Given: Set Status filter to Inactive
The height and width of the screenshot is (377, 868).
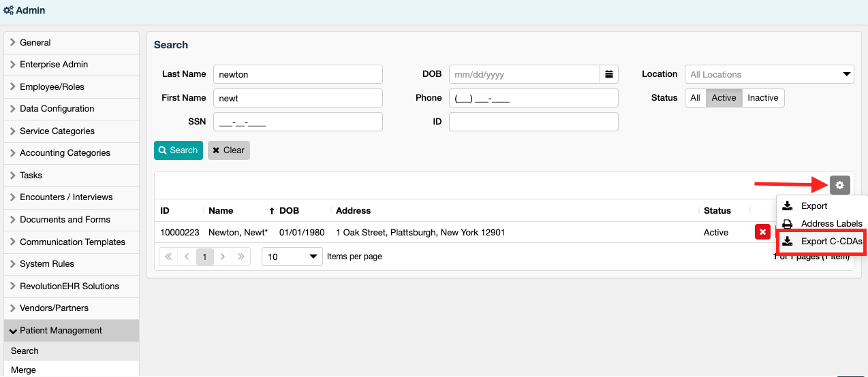Looking at the screenshot, I should 762,98.
